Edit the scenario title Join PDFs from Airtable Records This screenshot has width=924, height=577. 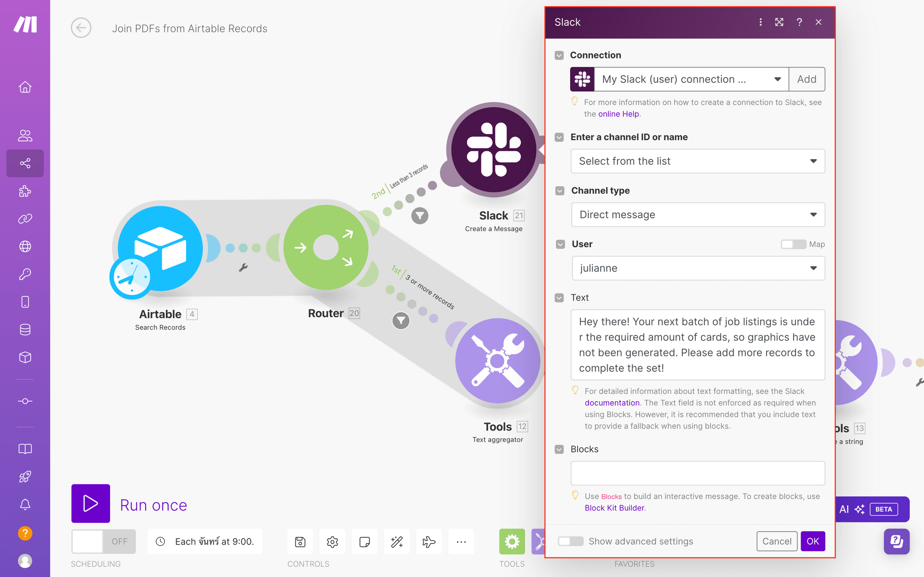[x=189, y=29]
